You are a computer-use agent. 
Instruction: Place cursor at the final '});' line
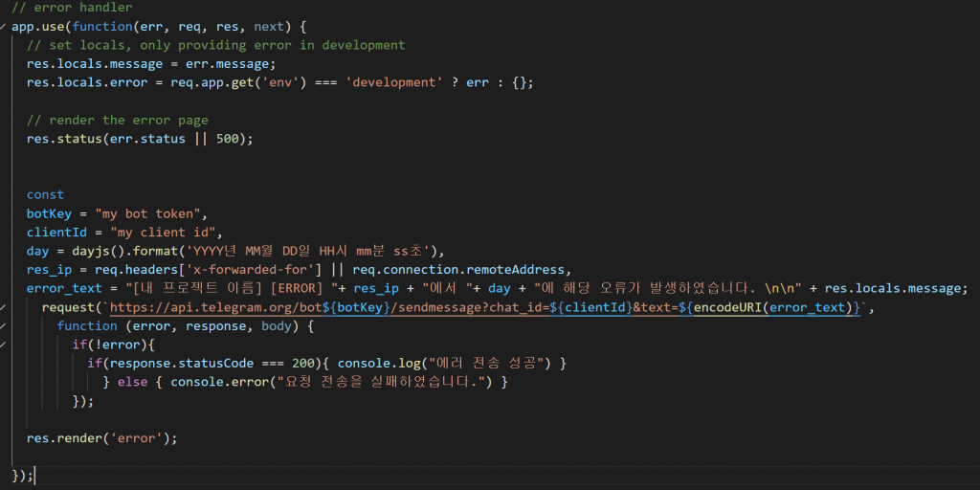(x=23, y=476)
